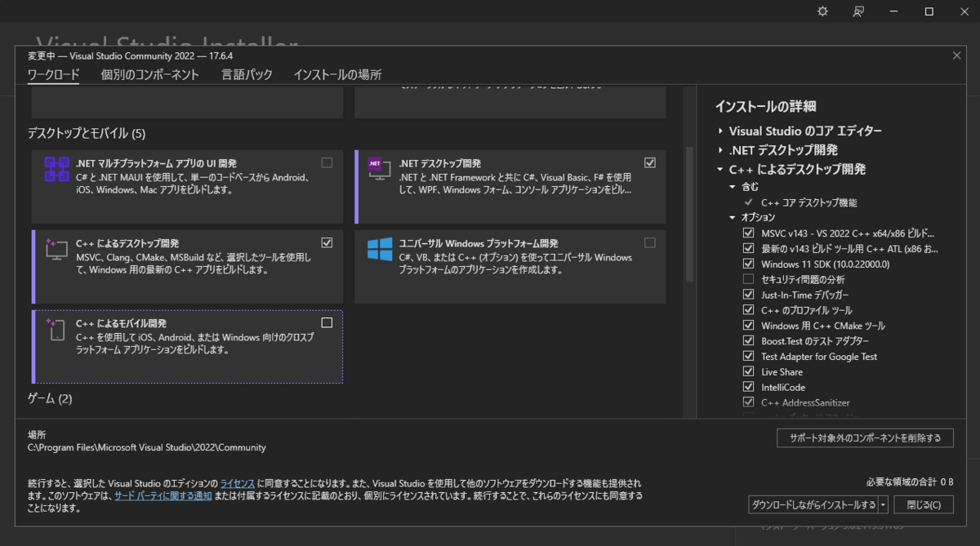Screen dimensions: 980x546
Task: Click C++ コア デスクトップ機能 included item
Action: point(808,202)
